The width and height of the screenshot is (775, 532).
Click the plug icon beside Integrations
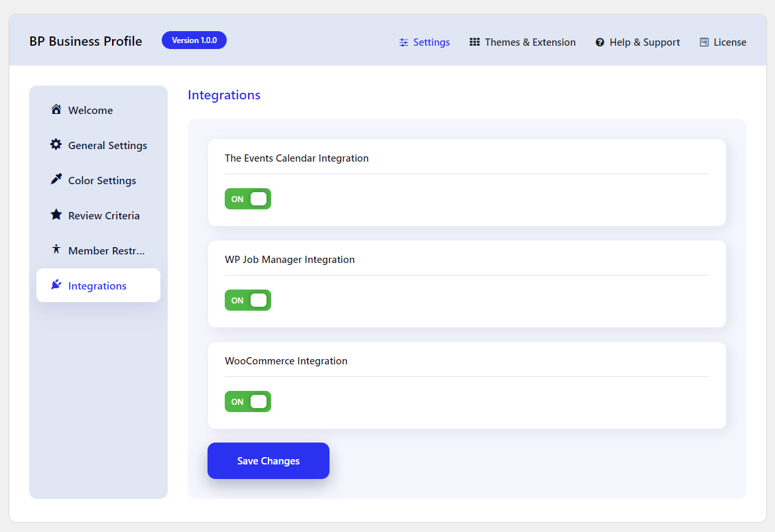pyautogui.click(x=56, y=286)
